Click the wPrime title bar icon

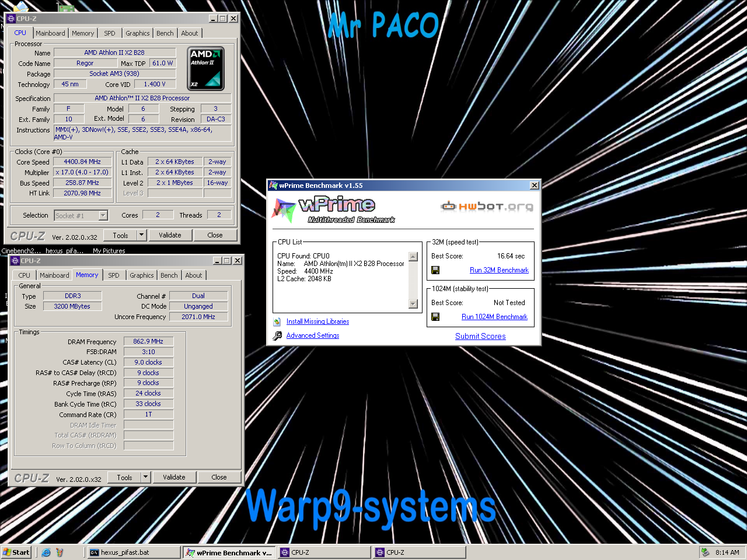tap(273, 185)
